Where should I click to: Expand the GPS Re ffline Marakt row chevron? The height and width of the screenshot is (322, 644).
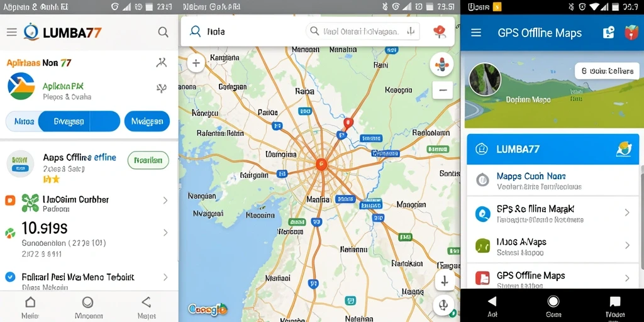tap(627, 213)
